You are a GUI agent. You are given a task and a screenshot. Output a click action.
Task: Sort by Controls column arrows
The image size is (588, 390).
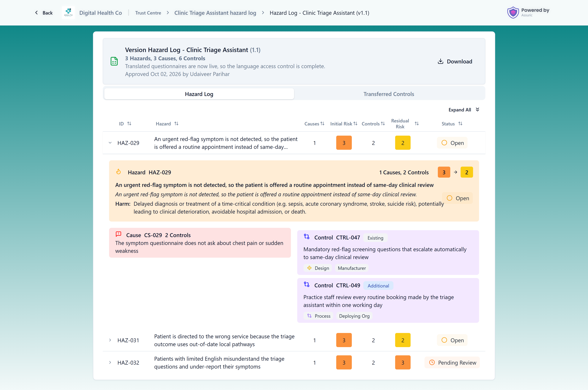[x=383, y=124]
